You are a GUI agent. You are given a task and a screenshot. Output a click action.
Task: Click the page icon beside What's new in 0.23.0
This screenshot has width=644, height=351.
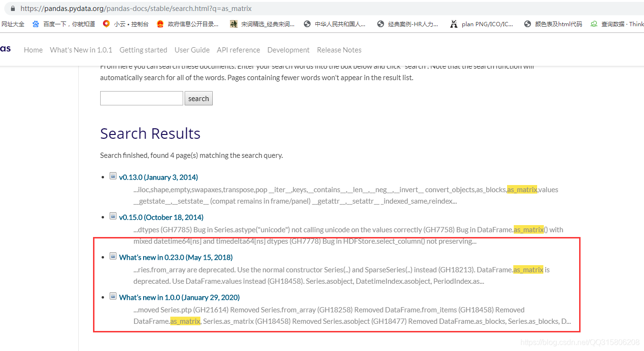pyautogui.click(x=113, y=256)
